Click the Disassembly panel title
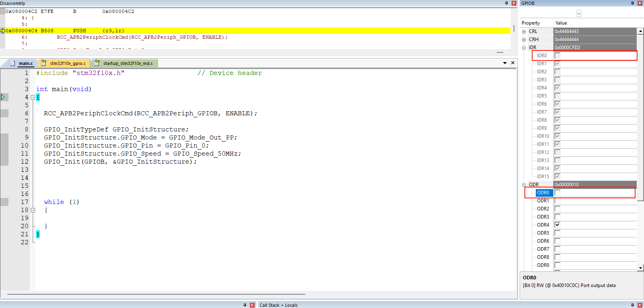This screenshot has height=308, width=644. (x=13, y=3)
